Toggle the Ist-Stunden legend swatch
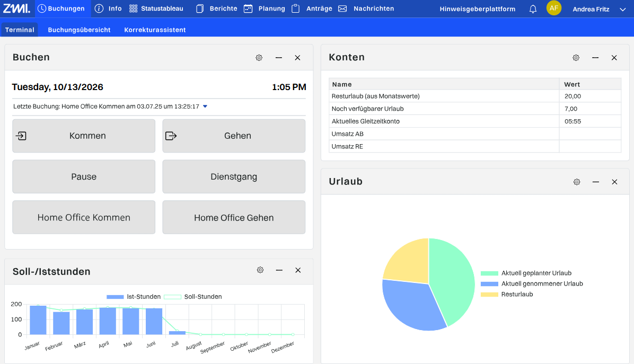Screen dimensions: 634x364 [115, 297]
